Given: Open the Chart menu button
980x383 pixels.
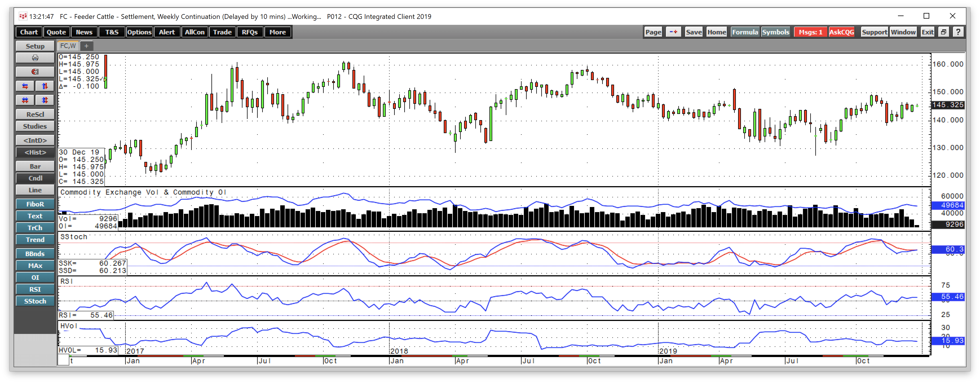Looking at the screenshot, I should 29,32.
